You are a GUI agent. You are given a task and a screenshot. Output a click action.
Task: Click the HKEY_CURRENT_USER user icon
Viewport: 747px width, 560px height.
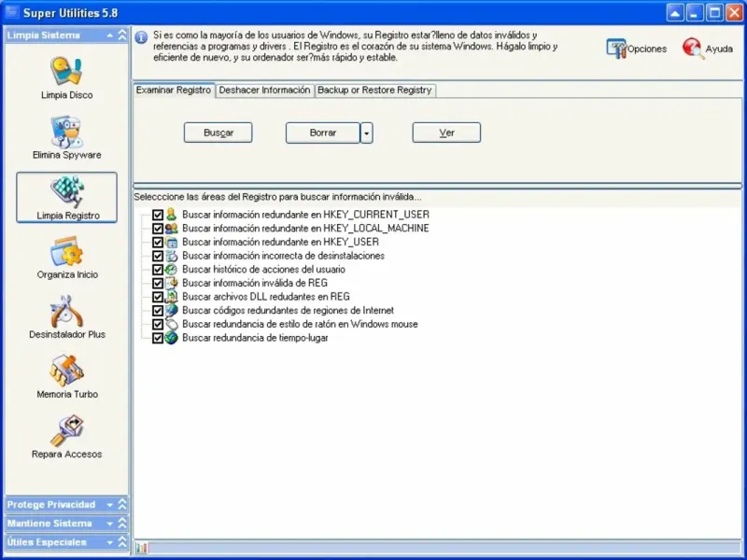[x=172, y=215]
